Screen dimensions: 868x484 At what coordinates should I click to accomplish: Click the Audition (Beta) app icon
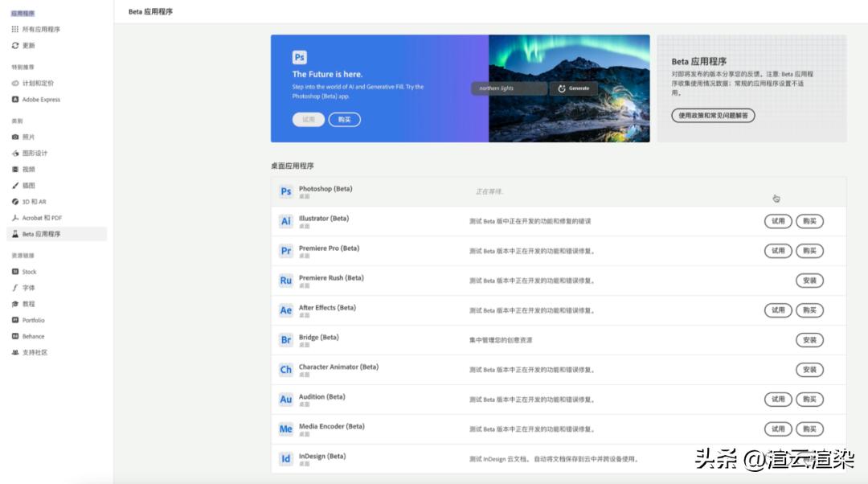pyautogui.click(x=285, y=400)
